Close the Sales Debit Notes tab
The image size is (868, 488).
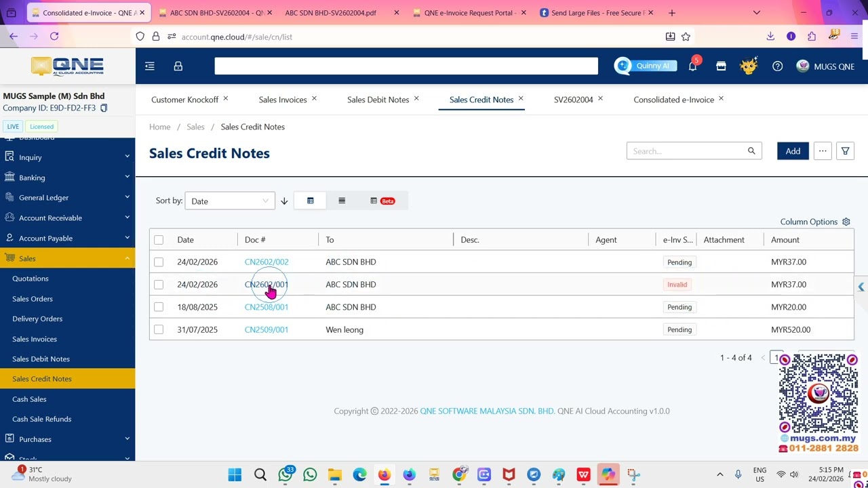[x=416, y=99]
